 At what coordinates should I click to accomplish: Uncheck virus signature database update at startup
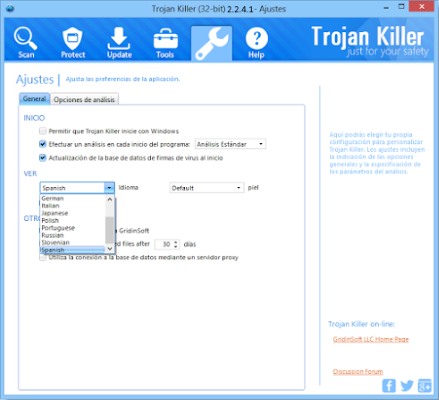pos(42,157)
